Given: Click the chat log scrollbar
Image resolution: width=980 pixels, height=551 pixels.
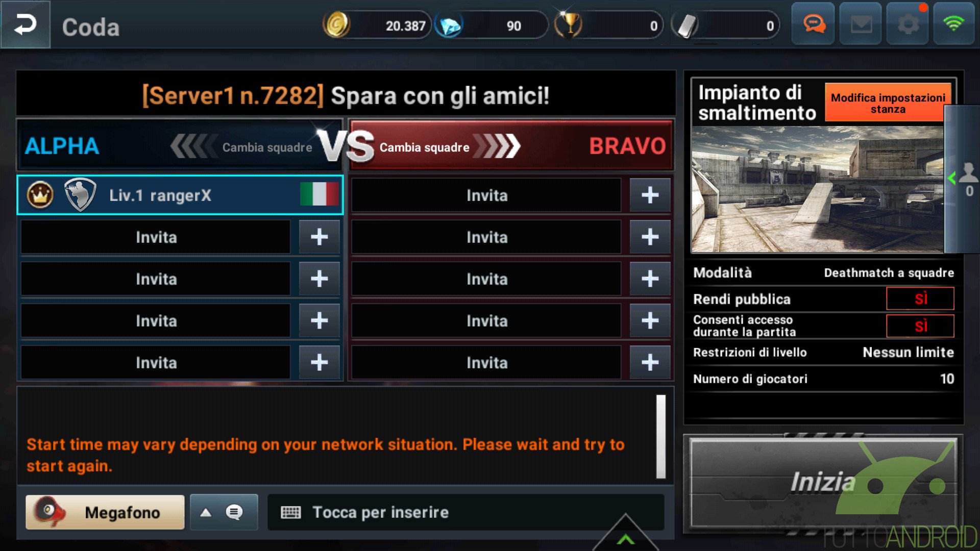Looking at the screenshot, I should click(661, 437).
